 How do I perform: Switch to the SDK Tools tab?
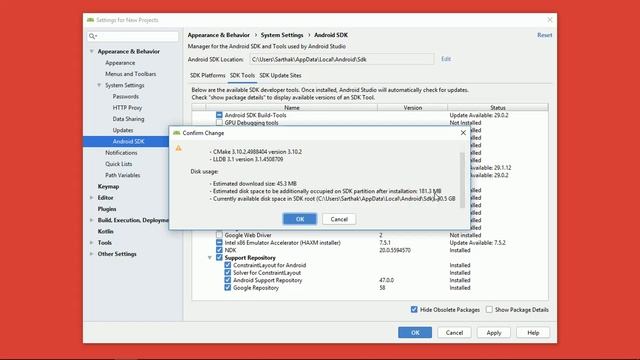[242, 76]
